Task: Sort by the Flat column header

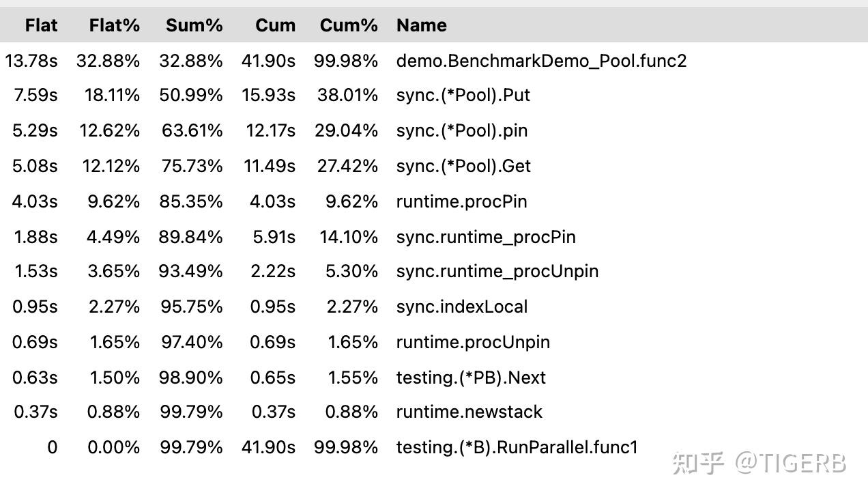Action: 41,25
